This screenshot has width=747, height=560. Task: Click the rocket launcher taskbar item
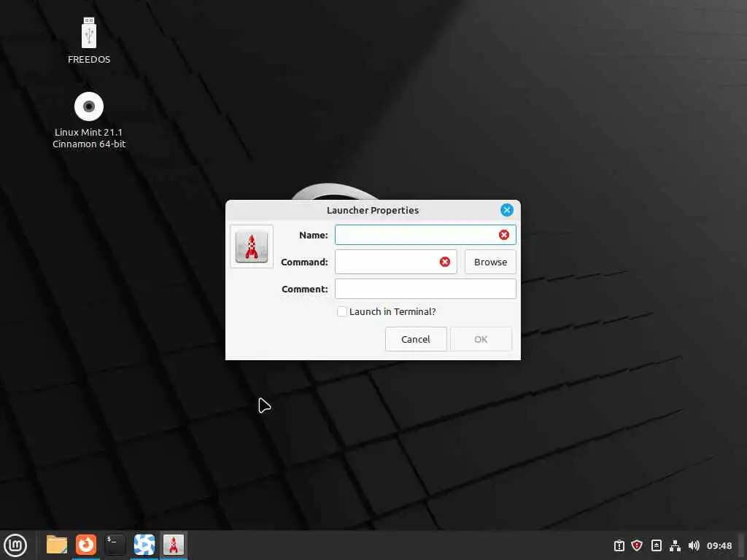(x=174, y=545)
